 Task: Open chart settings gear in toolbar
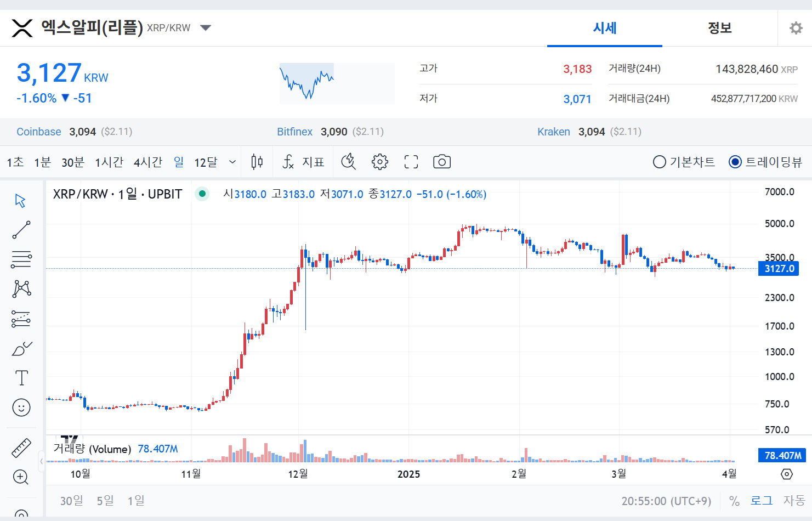(380, 162)
